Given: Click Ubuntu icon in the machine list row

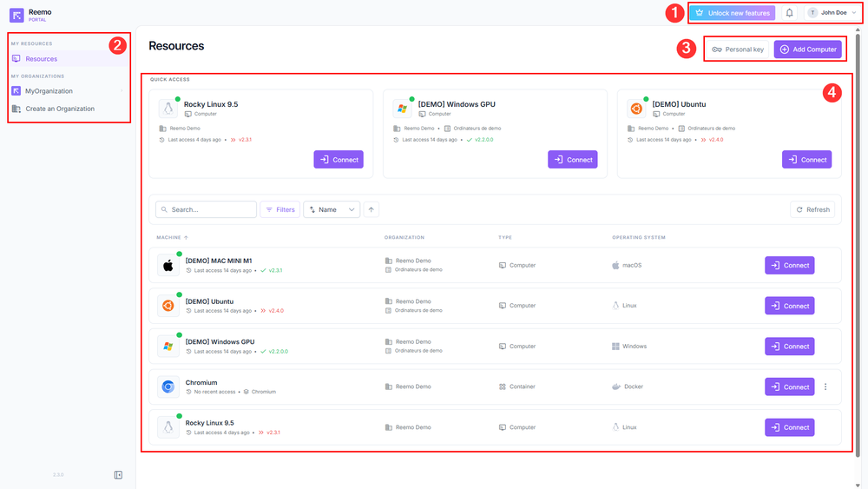Looking at the screenshot, I should tap(168, 306).
